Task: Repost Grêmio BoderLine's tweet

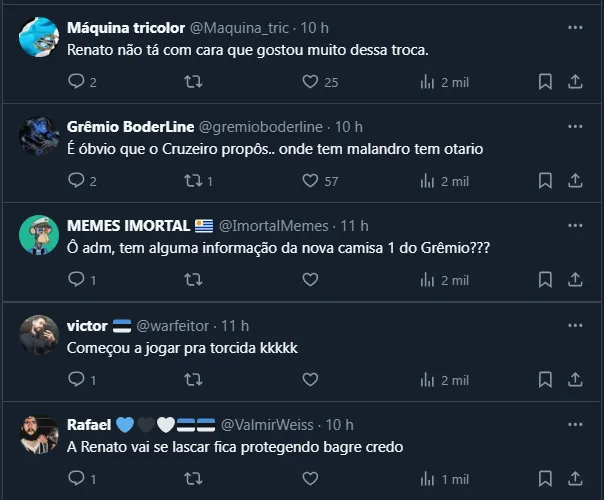Action: pyautogui.click(x=194, y=181)
